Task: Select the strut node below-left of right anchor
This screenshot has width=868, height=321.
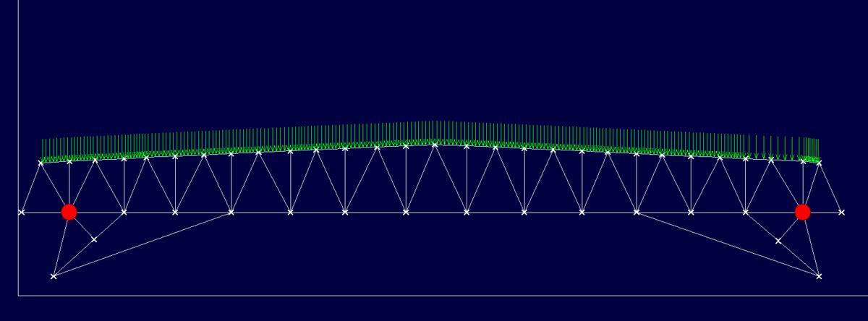Action: 778,241
